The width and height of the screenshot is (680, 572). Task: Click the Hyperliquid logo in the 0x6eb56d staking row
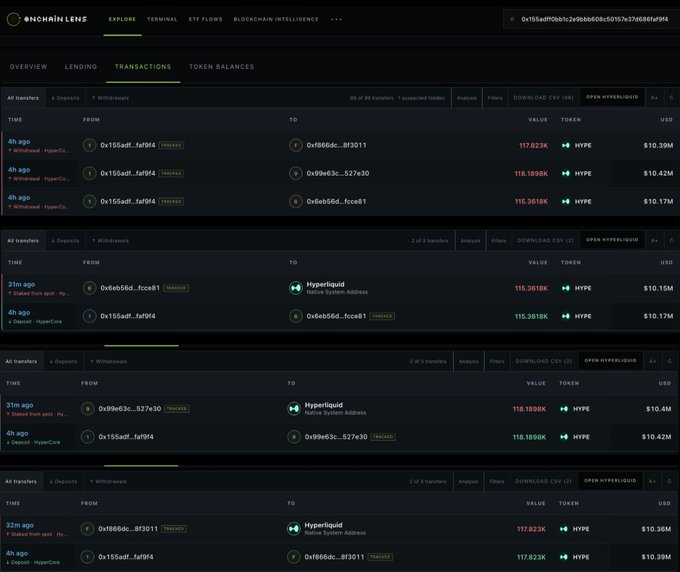[295, 288]
